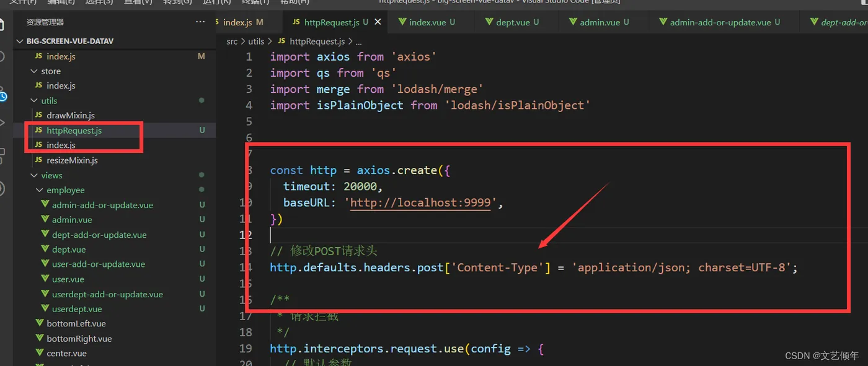Click the 修改POST请求头 comment line
The image size is (868, 366).
[324, 251]
